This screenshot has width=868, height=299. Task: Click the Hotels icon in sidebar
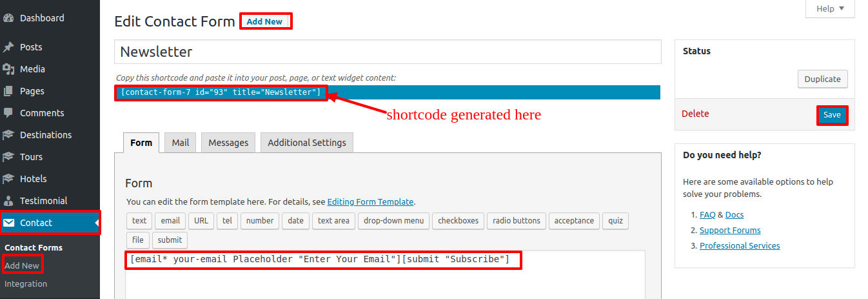(x=8, y=179)
